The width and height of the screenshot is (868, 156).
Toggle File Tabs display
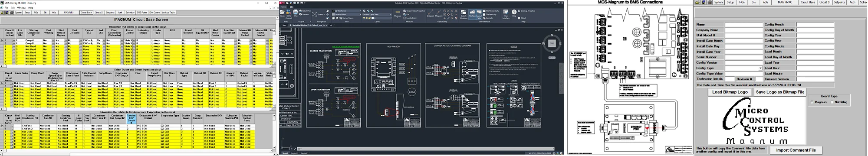[472, 14]
